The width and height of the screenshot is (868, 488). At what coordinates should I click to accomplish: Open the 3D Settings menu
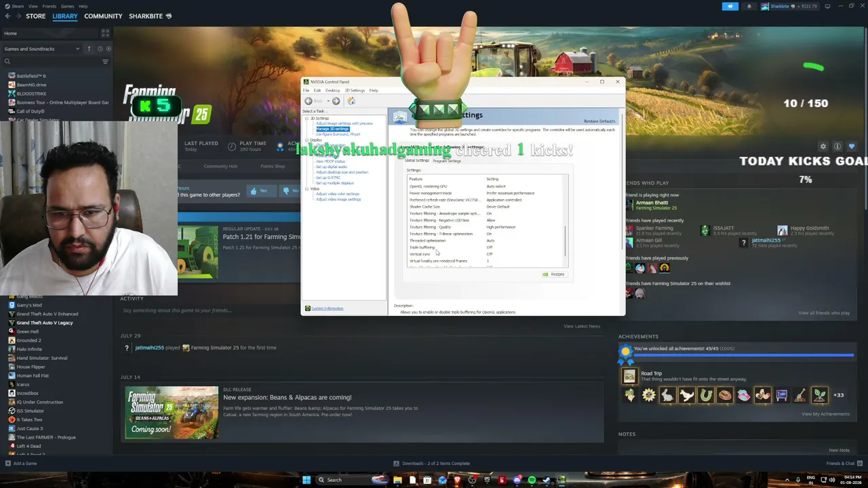355,90
